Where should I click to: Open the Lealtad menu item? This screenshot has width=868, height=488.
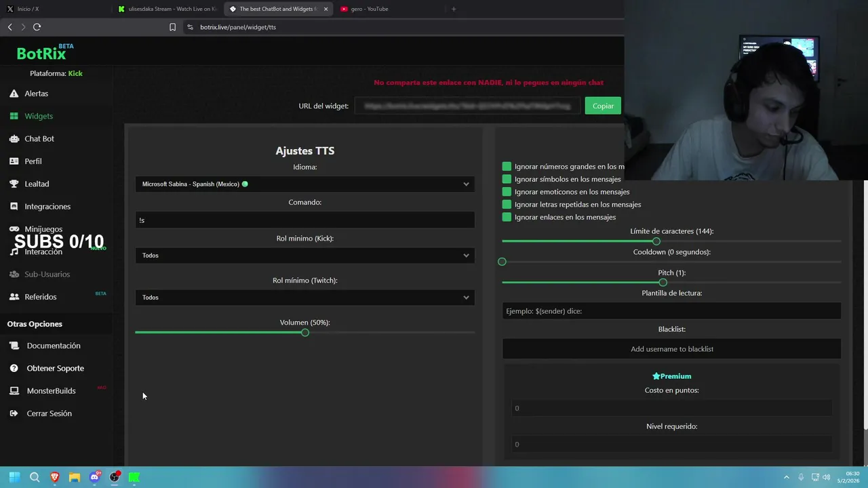pos(37,184)
